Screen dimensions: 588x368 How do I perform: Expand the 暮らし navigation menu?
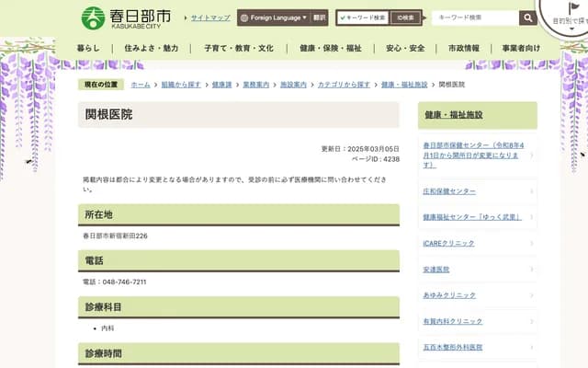point(89,48)
